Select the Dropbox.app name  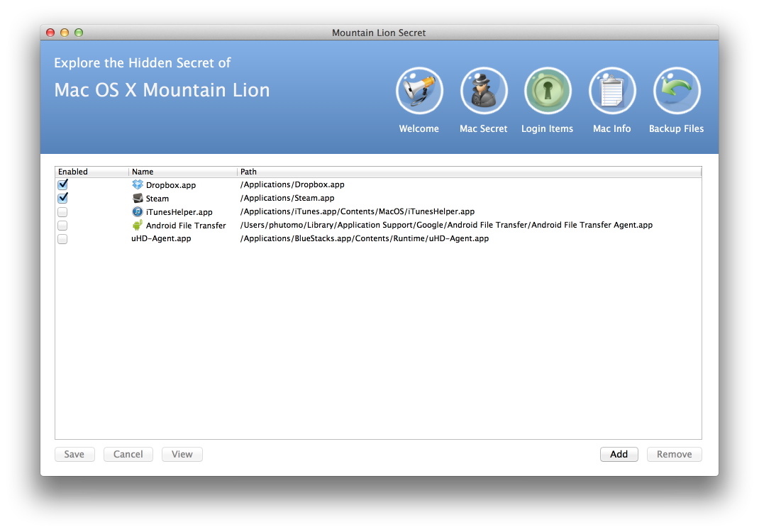click(171, 185)
